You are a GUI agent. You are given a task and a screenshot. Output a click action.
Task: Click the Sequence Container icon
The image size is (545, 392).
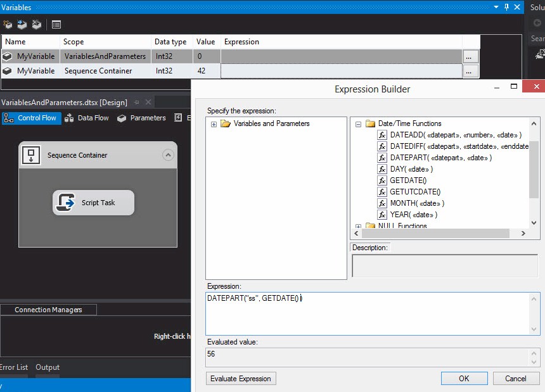(x=31, y=155)
